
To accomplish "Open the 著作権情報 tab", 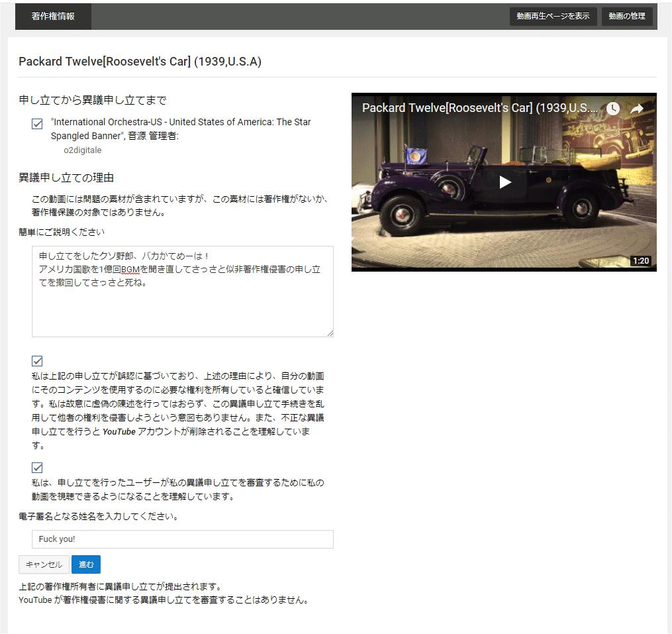I will (x=53, y=17).
